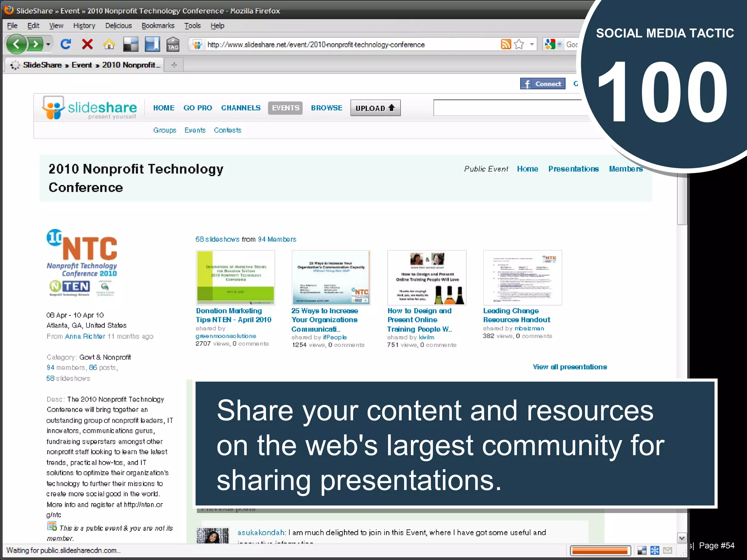Click the event Members link
Screen dimensions: 747x560
(626, 169)
